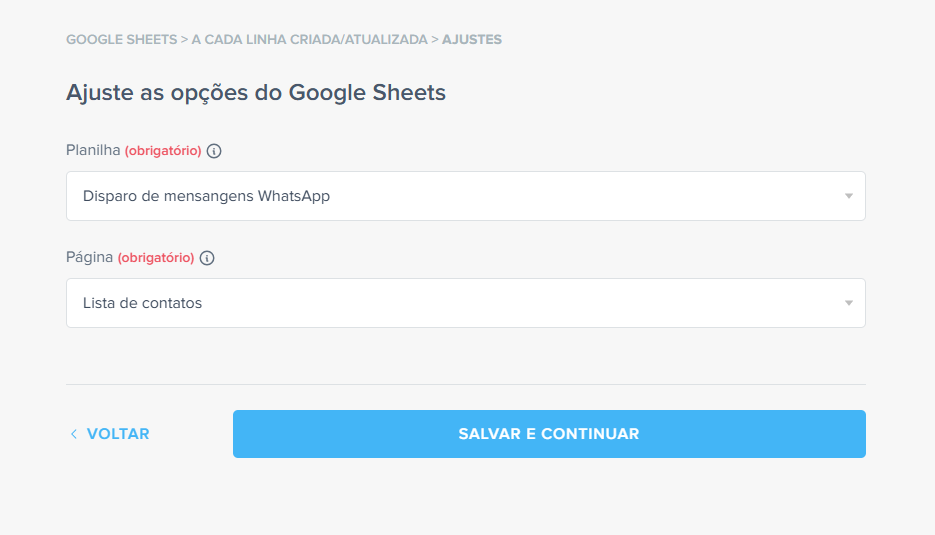Click the Página field label
Screen dimensions: 935x535
[x=89, y=258]
